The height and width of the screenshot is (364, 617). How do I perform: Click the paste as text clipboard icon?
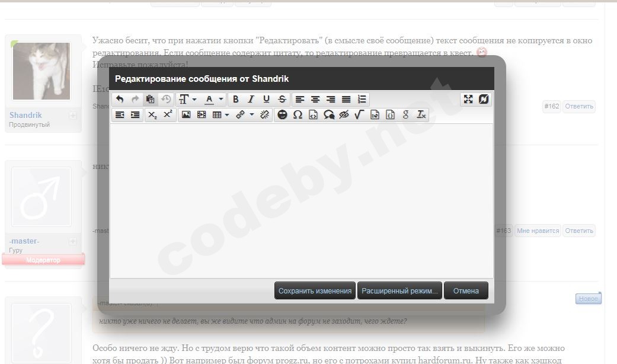pos(150,99)
